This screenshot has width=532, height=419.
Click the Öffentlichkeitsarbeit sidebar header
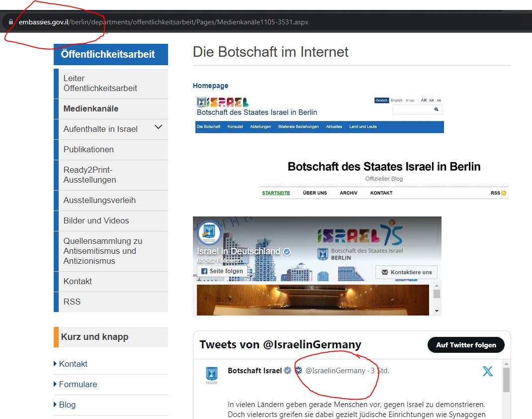tap(110, 54)
